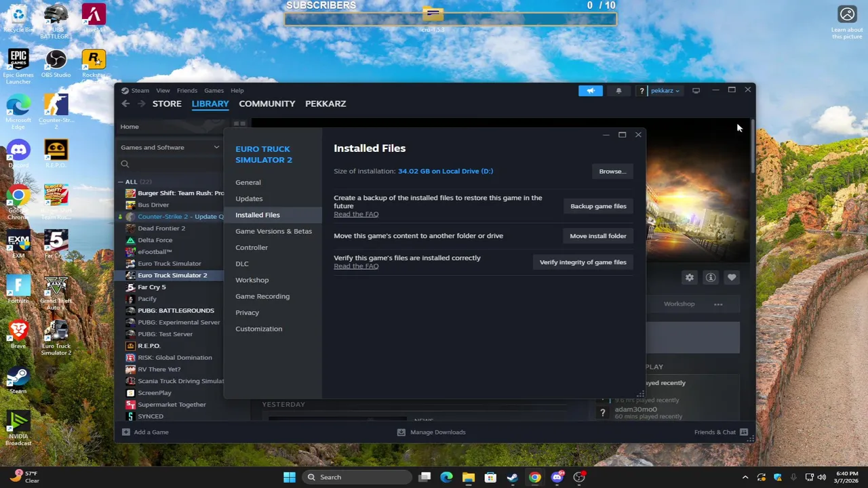The width and height of the screenshot is (868, 488).
Task: Click the Steam announcements megaphone icon
Action: pos(591,90)
